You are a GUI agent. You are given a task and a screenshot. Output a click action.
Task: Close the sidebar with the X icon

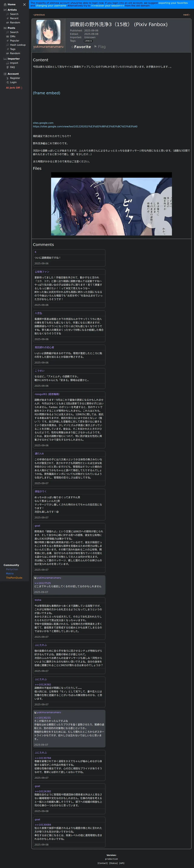(x=24, y=4)
